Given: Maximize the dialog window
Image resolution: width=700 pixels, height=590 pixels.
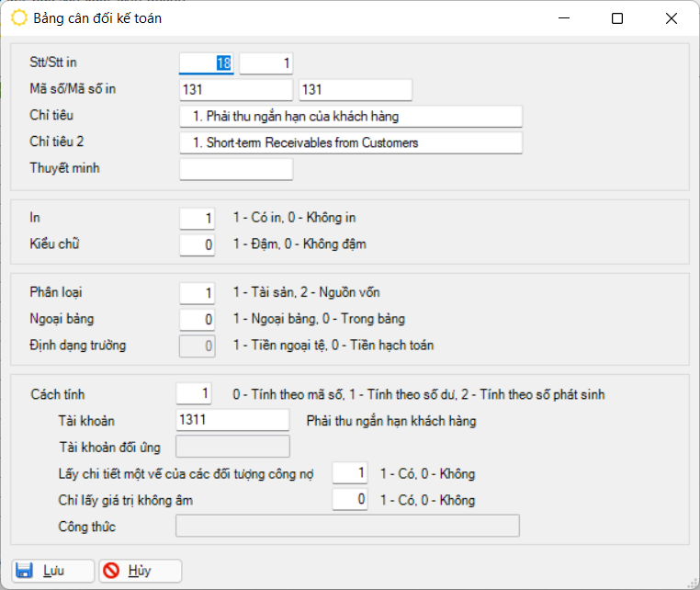Looking at the screenshot, I should (617, 18).
